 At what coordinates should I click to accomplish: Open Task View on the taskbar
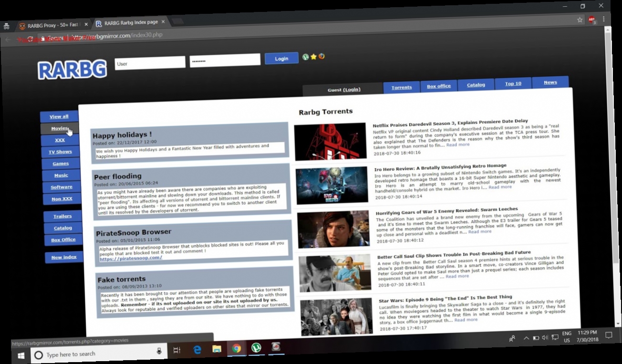pos(176,350)
